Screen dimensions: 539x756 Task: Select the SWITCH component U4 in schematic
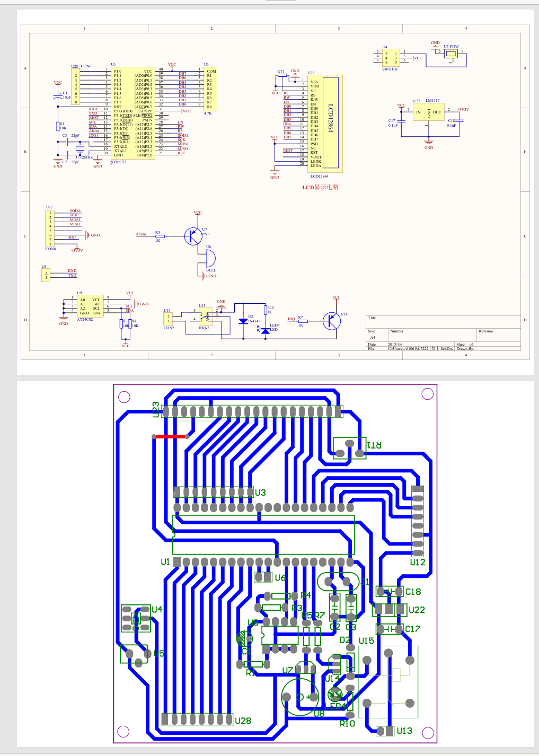coord(391,58)
